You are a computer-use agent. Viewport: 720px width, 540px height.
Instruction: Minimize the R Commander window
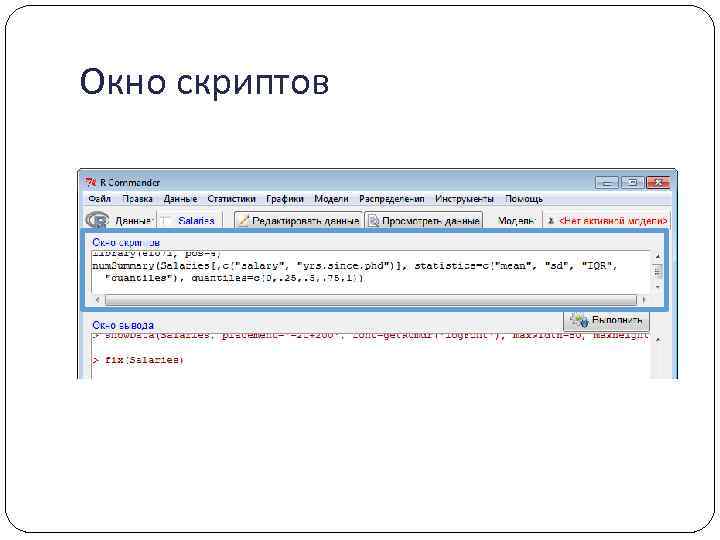[607, 183]
